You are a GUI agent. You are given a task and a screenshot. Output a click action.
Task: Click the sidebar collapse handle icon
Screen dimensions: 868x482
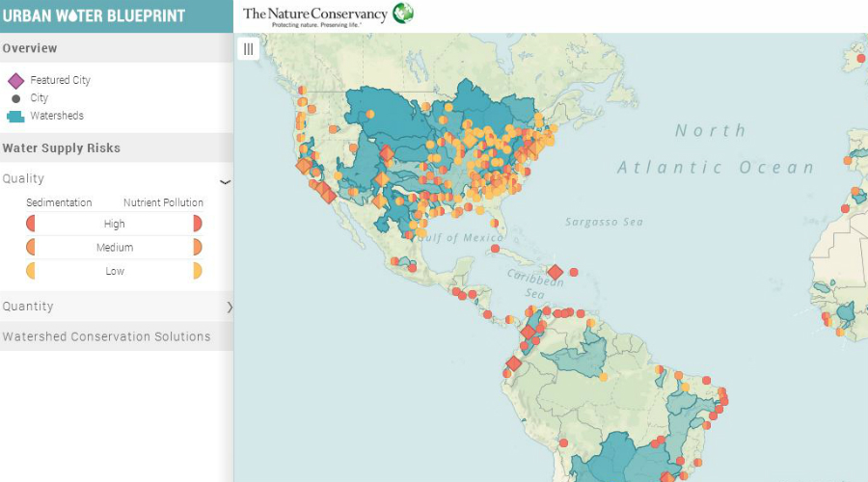[x=248, y=48]
